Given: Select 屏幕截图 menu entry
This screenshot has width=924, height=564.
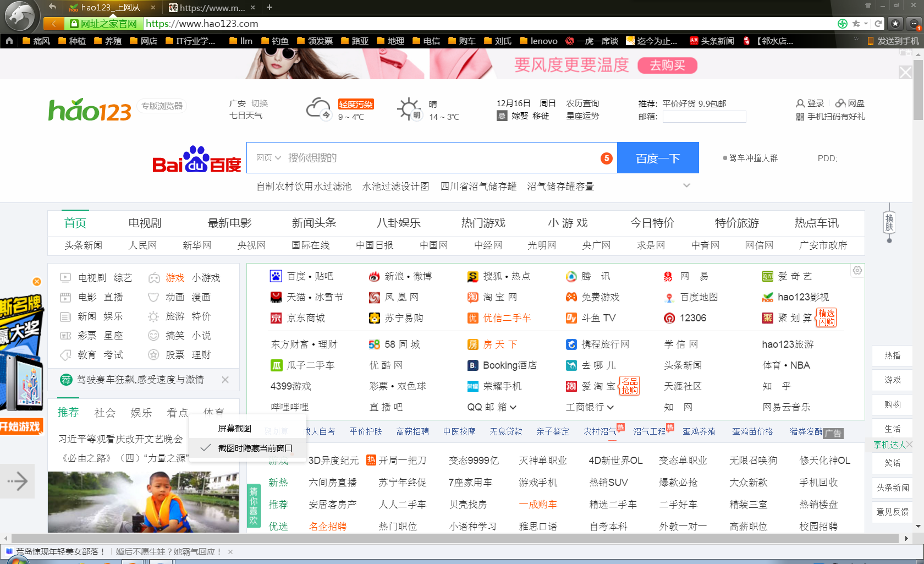Looking at the screenshot, I should click(235, 428).
